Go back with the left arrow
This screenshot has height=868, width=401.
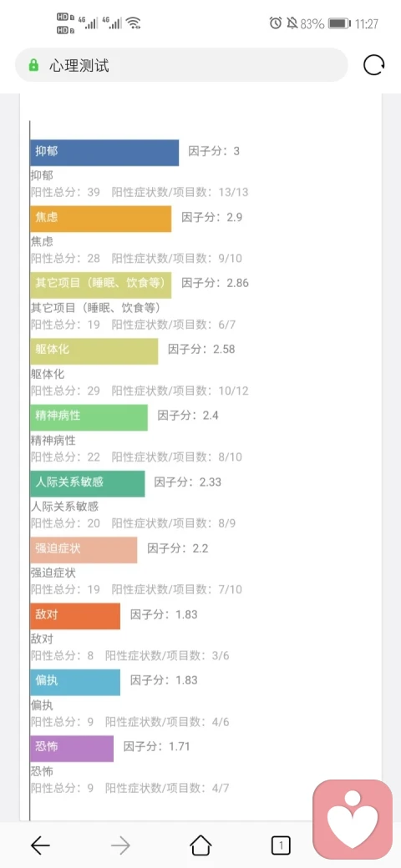[x=40, y=845]
